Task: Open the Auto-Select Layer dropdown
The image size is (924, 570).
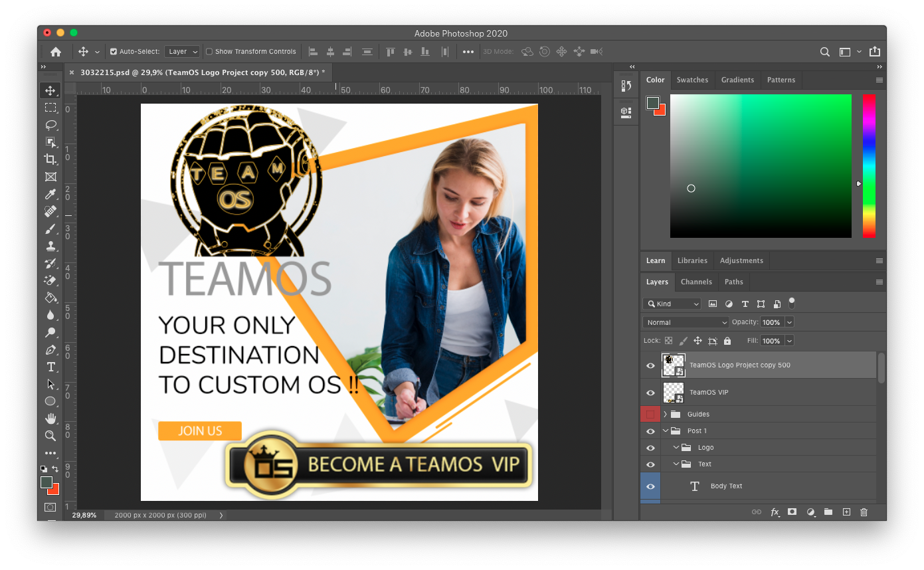Action: 183,51
